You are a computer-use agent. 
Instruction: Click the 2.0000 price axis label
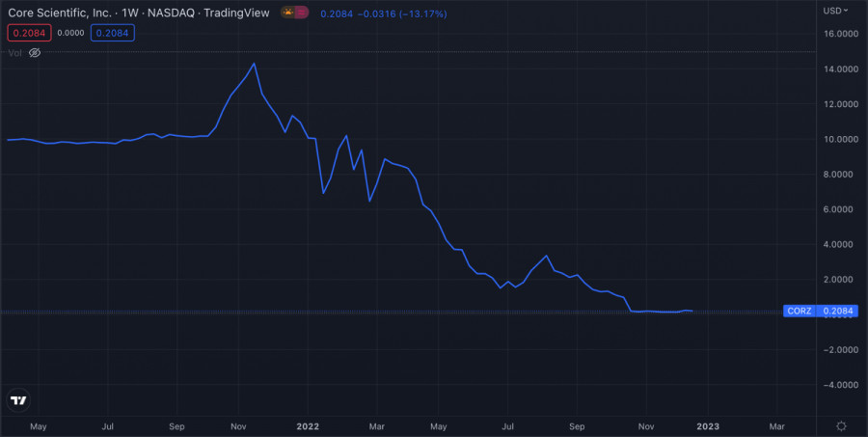coord(840,279)
